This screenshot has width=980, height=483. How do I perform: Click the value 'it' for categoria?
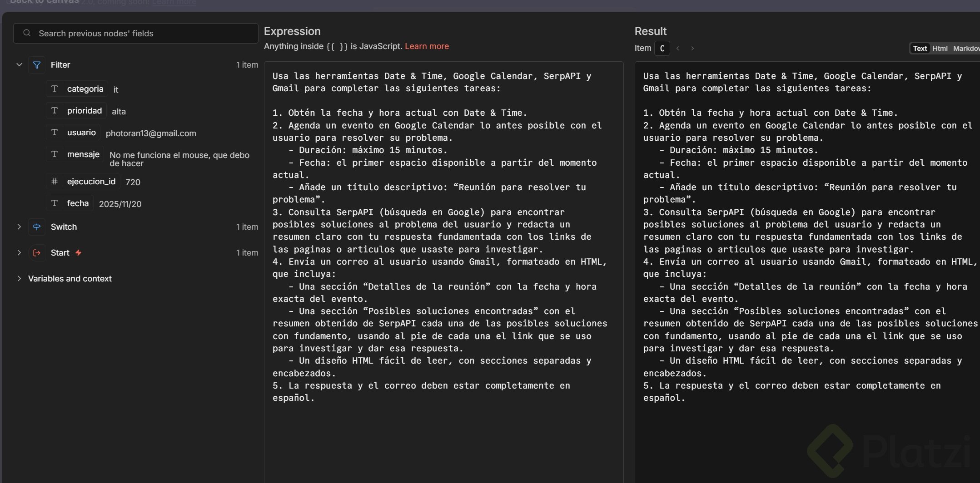tap(116, 90)
